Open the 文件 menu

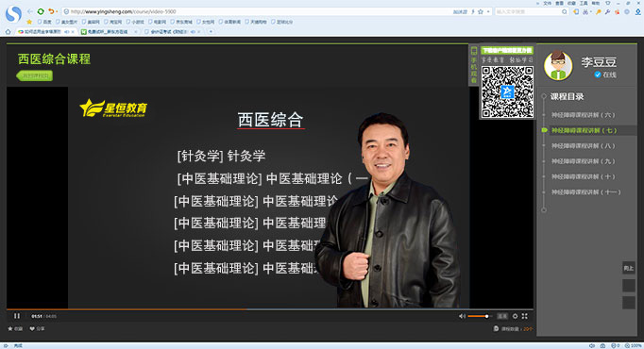pos(547,3)
